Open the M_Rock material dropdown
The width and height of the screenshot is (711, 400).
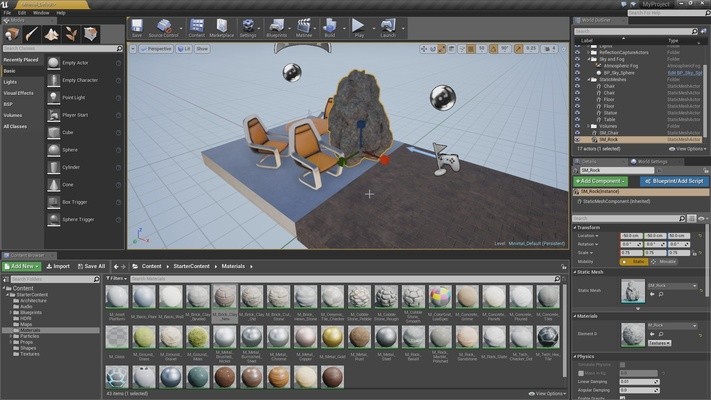(x=672, y=326)
